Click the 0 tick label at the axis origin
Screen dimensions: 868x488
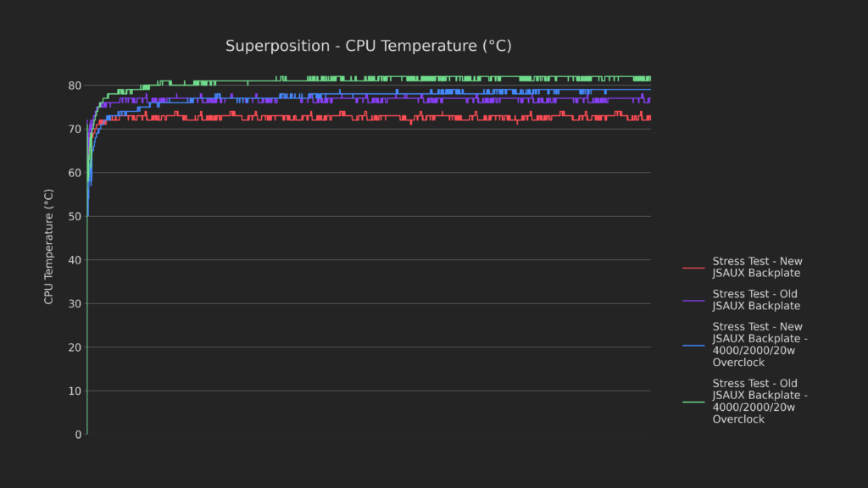[78, 435]
